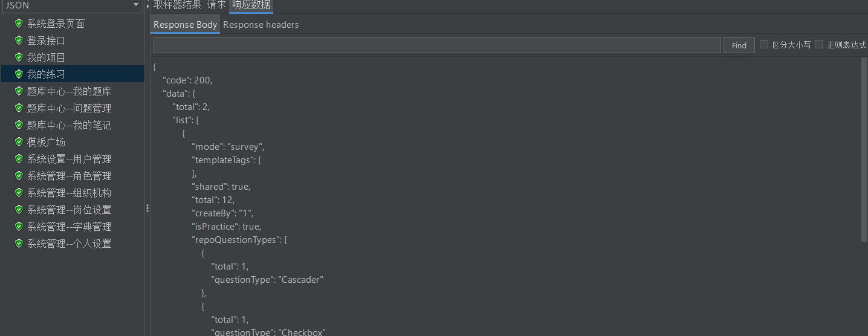Click success icon beside 系统管理--组织机构

coord(19,193)
